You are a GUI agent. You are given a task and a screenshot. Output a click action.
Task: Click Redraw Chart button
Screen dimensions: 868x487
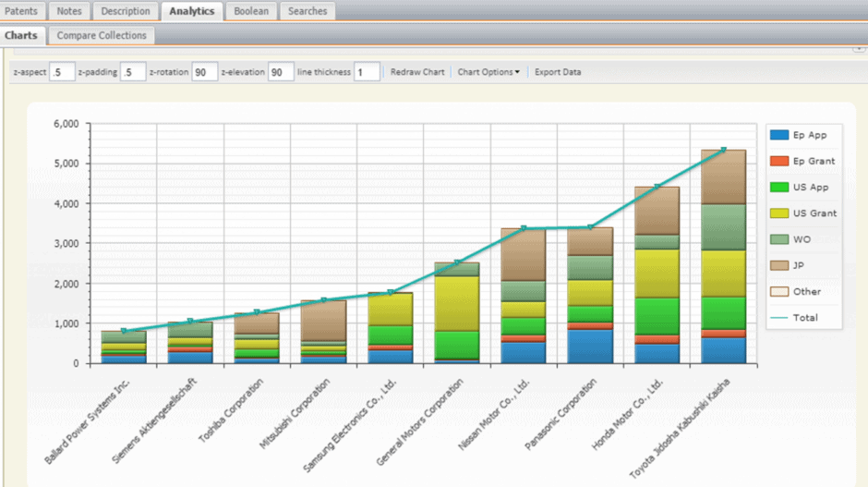pos(417,72)
